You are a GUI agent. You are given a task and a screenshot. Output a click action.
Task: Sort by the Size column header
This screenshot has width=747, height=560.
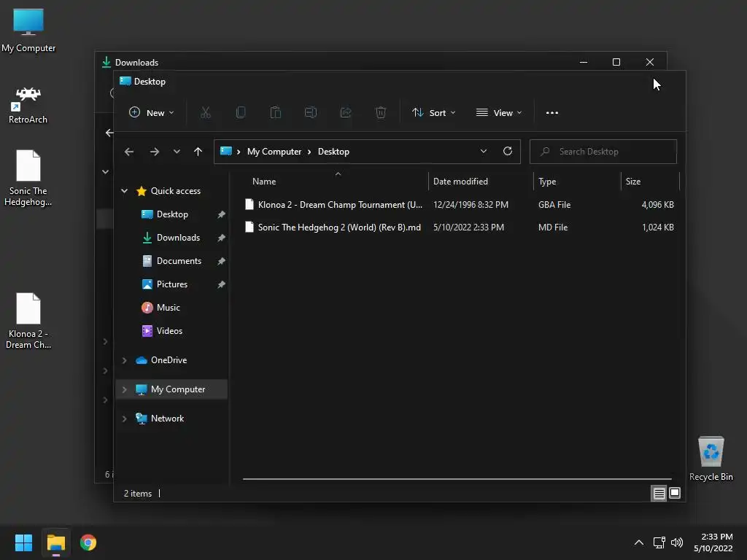(x=632, y=182)
